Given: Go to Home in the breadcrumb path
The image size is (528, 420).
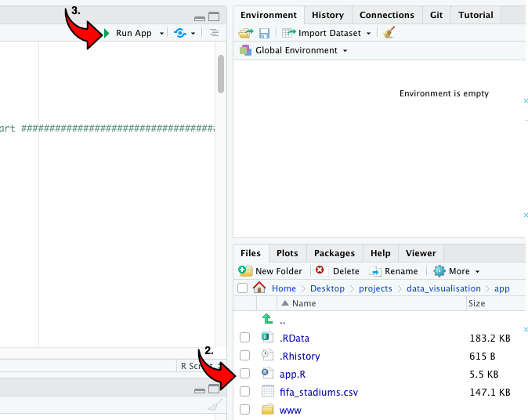Looking at the screenshot, I should pyautogui.click(x=284, y=288).
